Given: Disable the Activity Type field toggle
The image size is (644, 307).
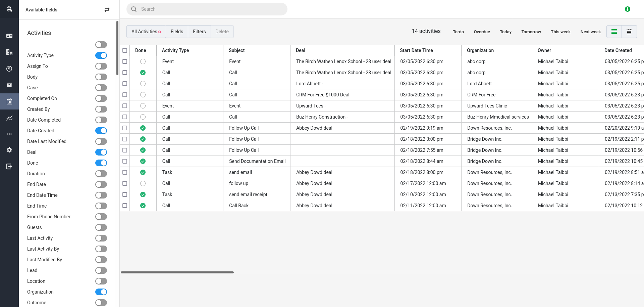Looking at the screenshot, I should click(101, 55).
